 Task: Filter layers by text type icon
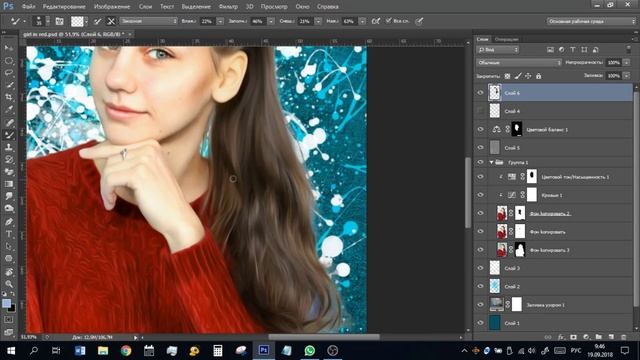click(x=573, y=49)
